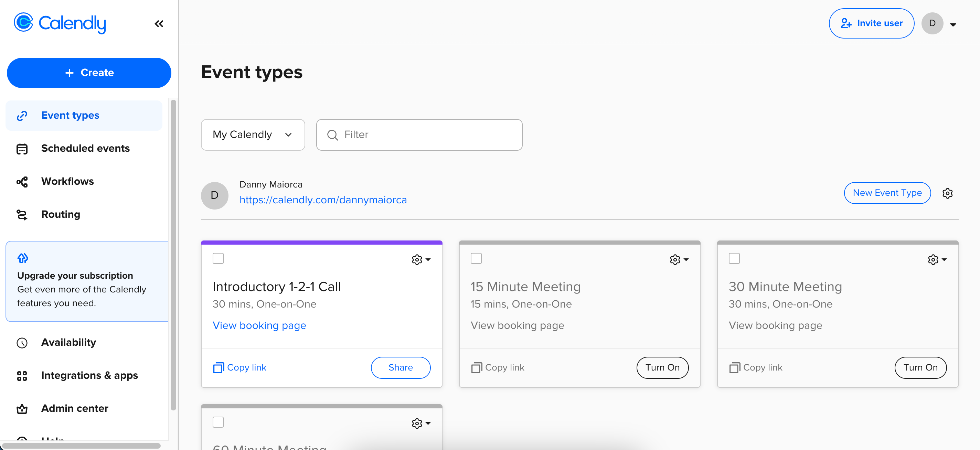Click the Scheduled events calendar icon

tap(22, 149)
